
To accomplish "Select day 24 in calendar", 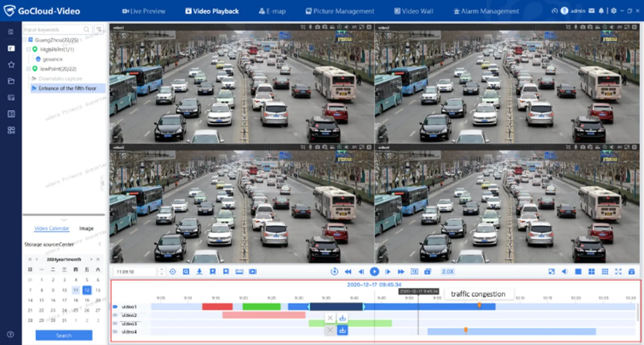I will tap(64, 310).
